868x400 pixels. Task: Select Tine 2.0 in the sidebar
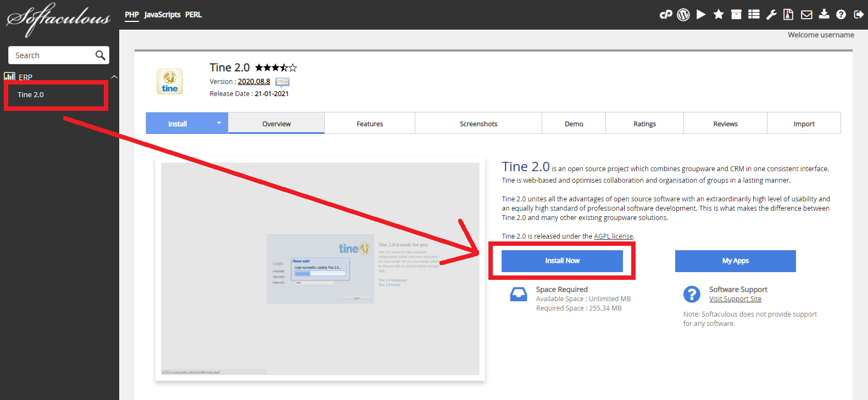[31, 95]
